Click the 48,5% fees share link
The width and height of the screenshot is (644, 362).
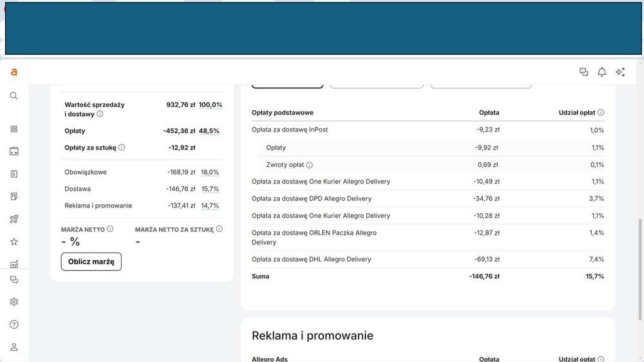tap(209, 131)
